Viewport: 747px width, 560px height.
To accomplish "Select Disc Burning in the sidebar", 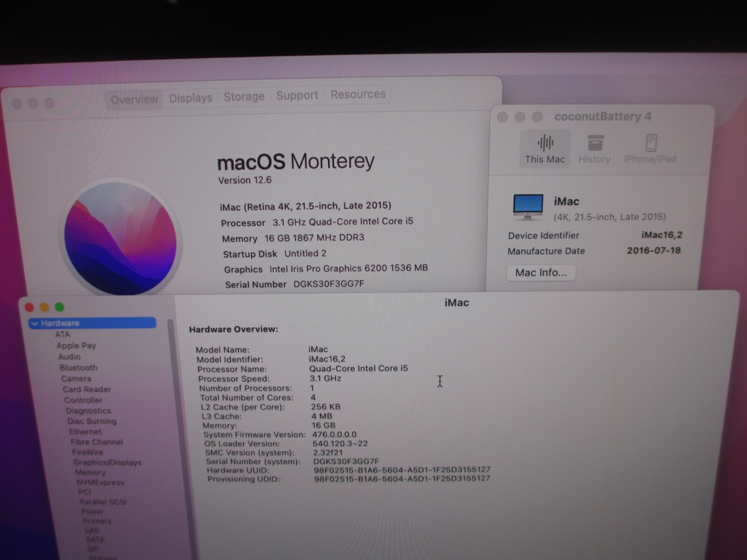I will [92, 421].
